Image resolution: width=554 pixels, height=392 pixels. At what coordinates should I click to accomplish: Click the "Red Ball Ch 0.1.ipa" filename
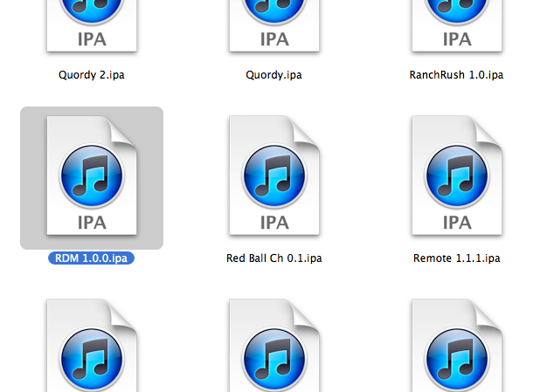coord(274,258)
